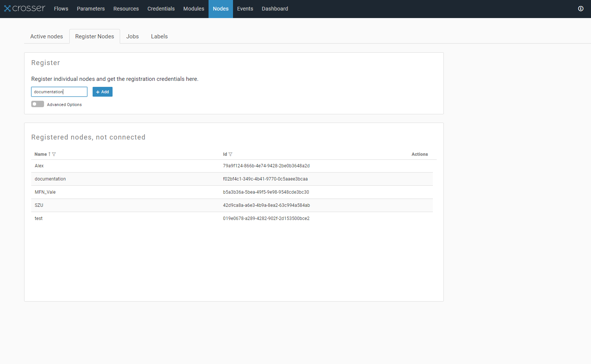Open the info icon in top-right corner

click(x=580, y=9)
